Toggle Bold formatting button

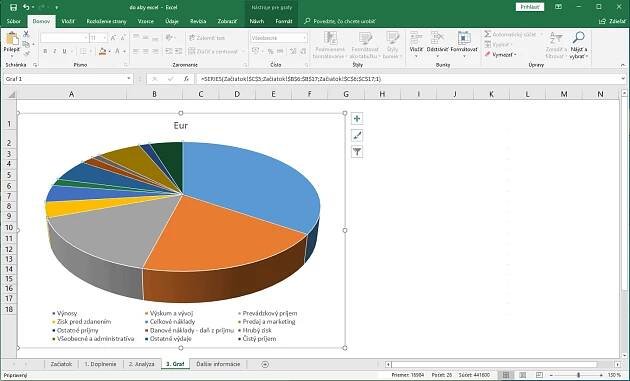click(45, 51)
